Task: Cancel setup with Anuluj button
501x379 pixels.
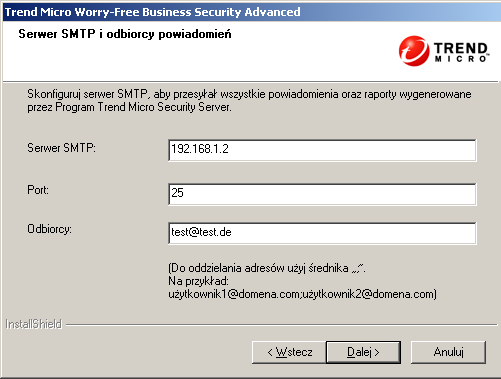Action: pos(448,352)
